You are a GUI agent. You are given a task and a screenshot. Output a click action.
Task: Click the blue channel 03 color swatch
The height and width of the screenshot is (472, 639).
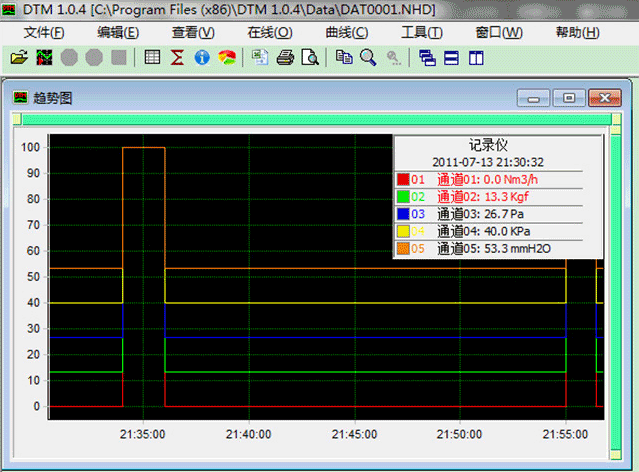click(x=404, y=214)
